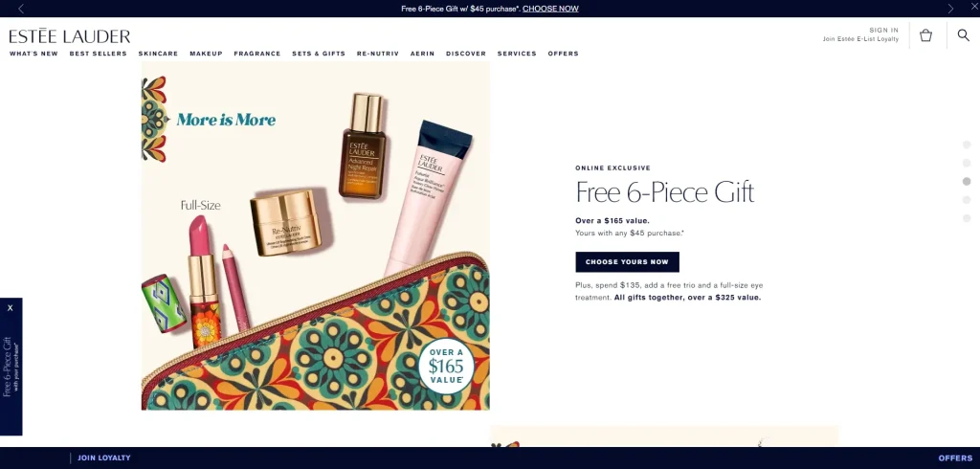980x469 pixels.
Task: Open the Makeup menu
Action: coord(207,54)
